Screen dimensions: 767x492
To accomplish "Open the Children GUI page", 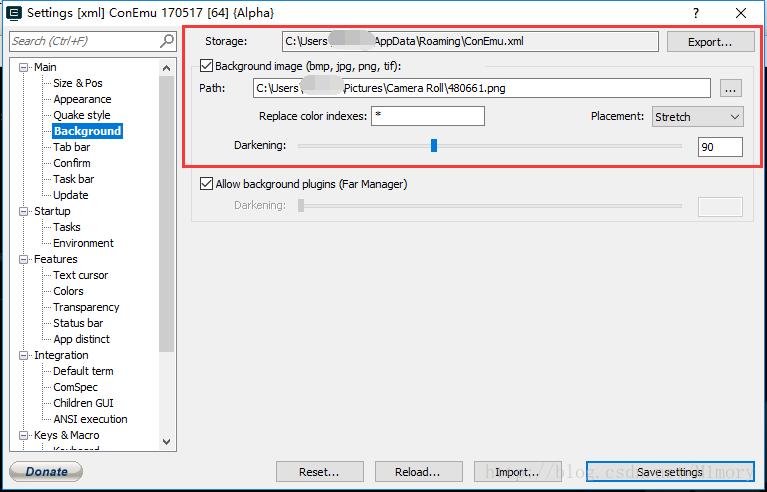I will pyautogui.click(x=83, y=403).
